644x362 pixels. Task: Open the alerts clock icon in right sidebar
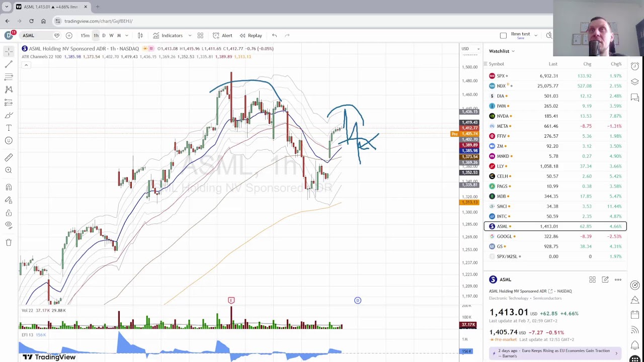(635, 66)
